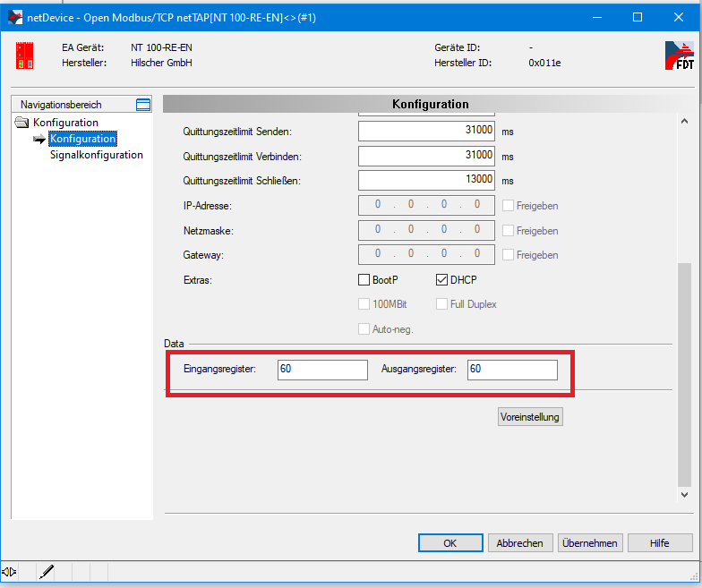Click the netDevice app icon in title bar
The width and height of the screenshot is (702, 588).
click(14, 17)
